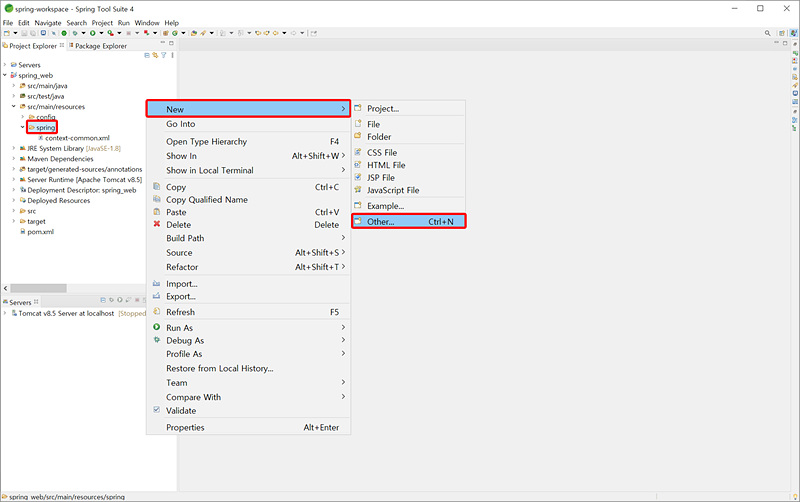The width and height of the screenshot is (800, 502).
Task: Click the red Stop server icon in the Servers view
Action: pos(137,300)
